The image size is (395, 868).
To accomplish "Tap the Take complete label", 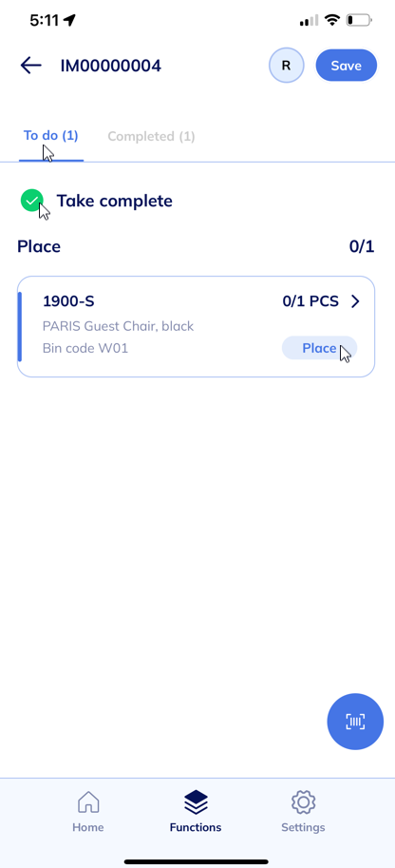I will [115, 201].
